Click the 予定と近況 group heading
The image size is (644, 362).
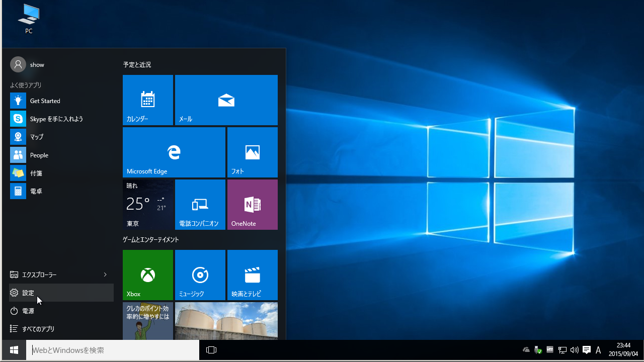click(137, 65)
